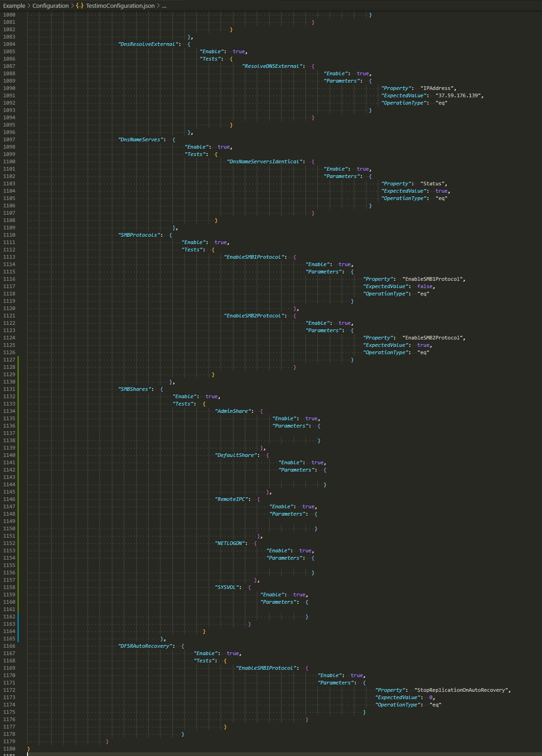
Task: Click the "AdminShare" key
Action: click(233, 411)
